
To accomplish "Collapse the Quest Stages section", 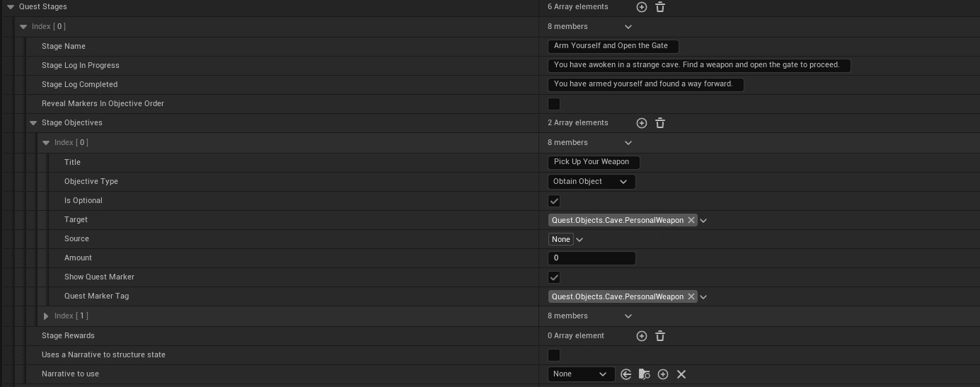I will pyautogui.click(x=11, y=7).
